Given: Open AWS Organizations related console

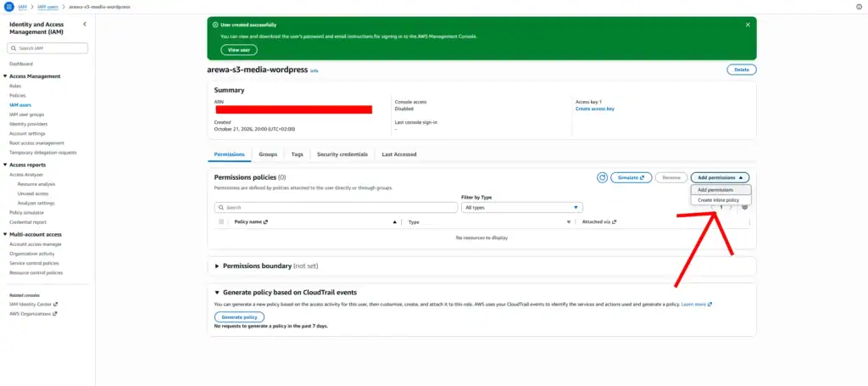Looking at the screenshot, I should (33, 314).
